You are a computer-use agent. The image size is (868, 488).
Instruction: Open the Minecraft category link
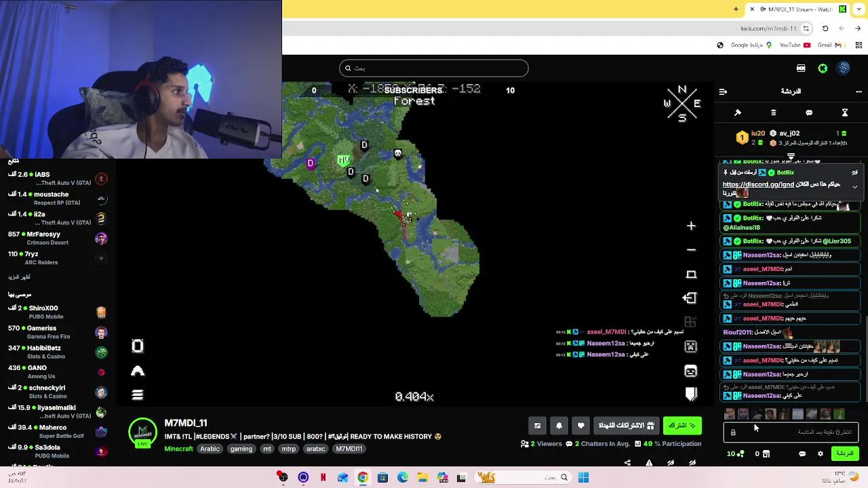(x=178, y=449)
